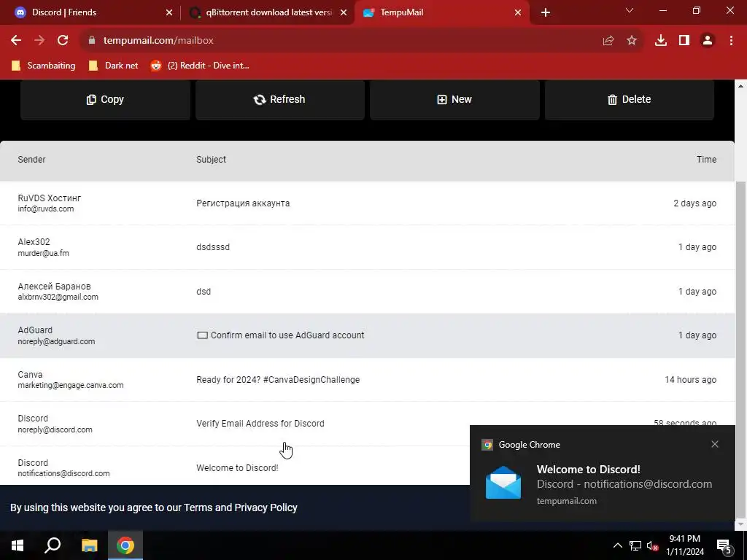747x560 pixels.
Task: Open the Windows notification center icon
Action: 724,546
